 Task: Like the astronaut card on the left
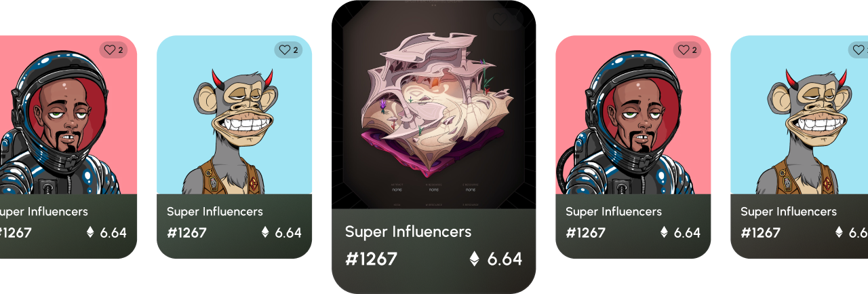tap(113, 50)
